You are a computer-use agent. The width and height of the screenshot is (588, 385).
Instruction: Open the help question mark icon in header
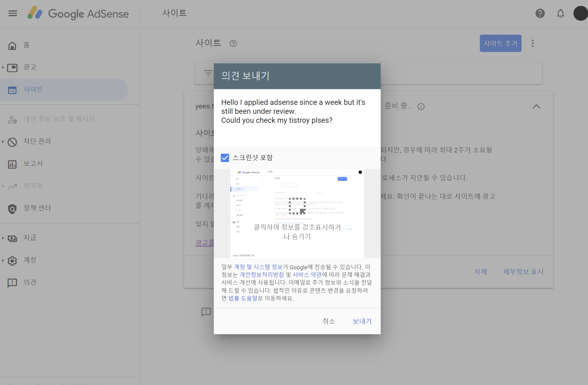tap(540, 13)
